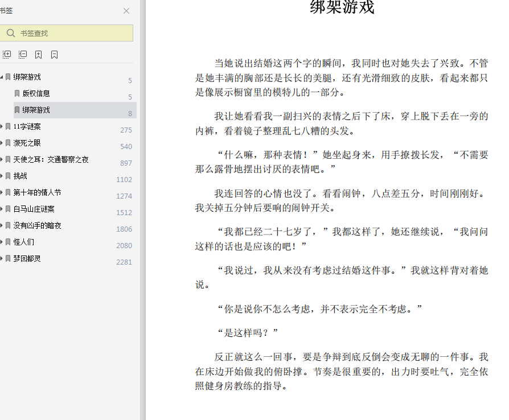Image resolution: width=509 pixels, height=420 pixels.
Task: Click bookmark icon beside 第十年的情人节
Action: point(8,192)
